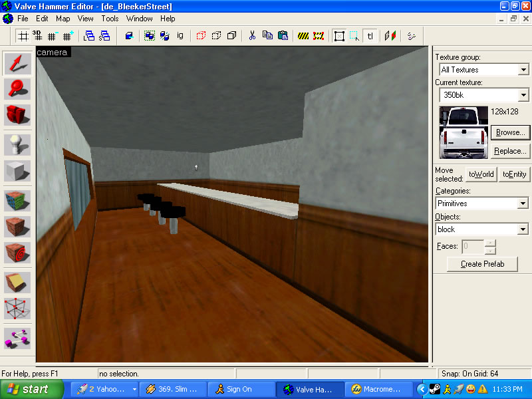532x399 pixels.
Task: Click the Carve toolbar icon
Action: (129, 35)
